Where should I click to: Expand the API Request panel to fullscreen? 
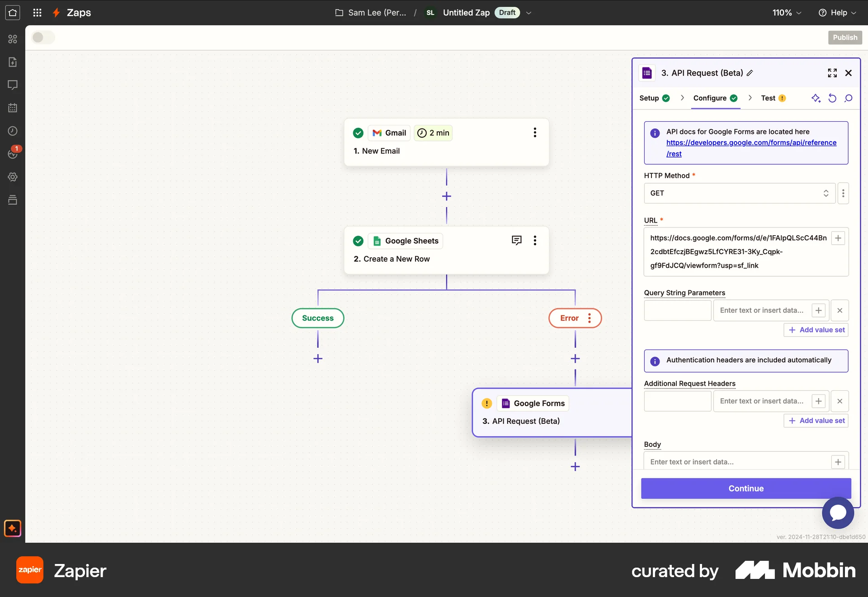pos(832,73)
